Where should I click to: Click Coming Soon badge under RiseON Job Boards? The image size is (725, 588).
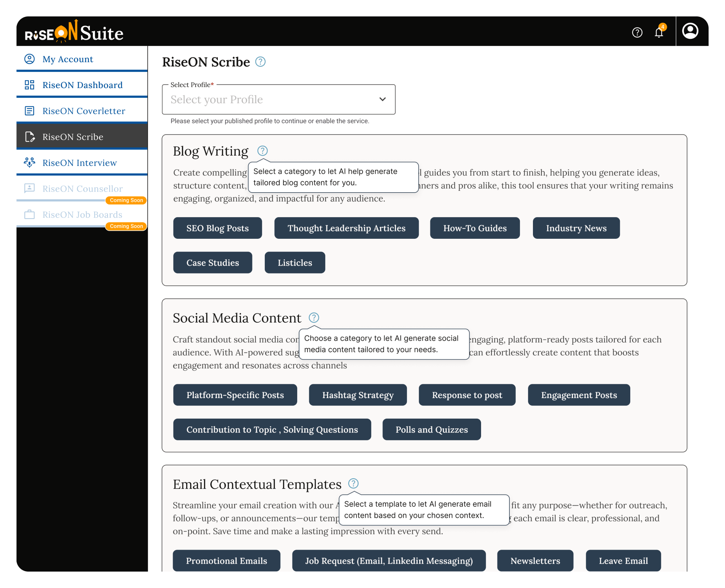click(x=126, y=226)
